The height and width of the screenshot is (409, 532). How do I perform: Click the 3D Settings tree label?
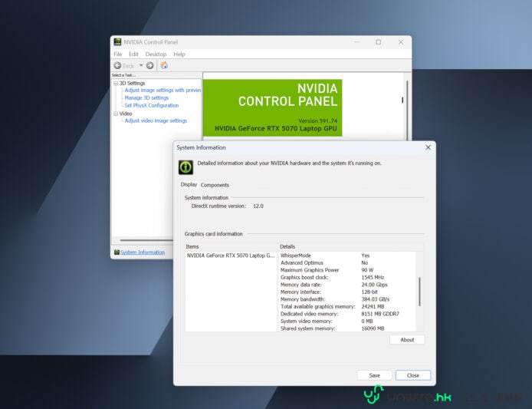click(132, 83)
